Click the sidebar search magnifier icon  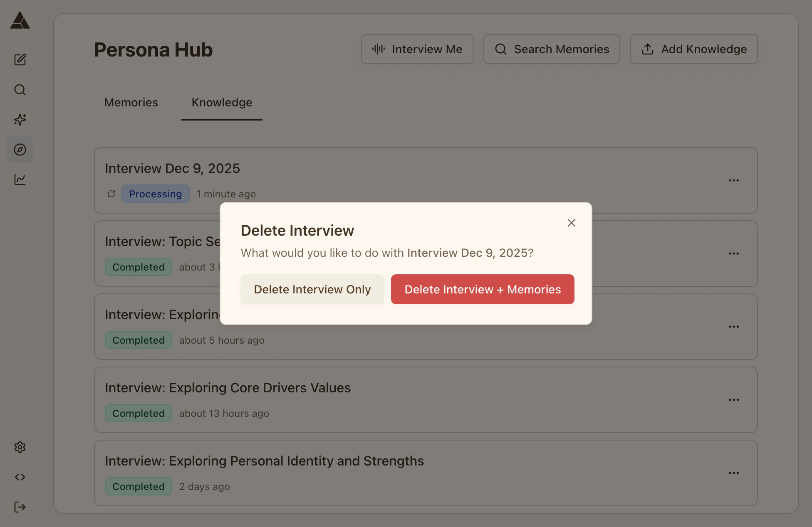click(x=20, y=90)
